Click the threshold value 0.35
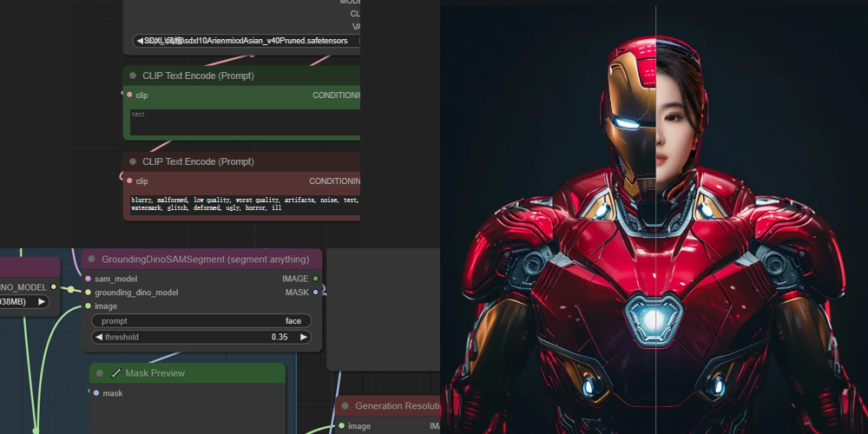The image size is (868, 434). coord(279,337)
